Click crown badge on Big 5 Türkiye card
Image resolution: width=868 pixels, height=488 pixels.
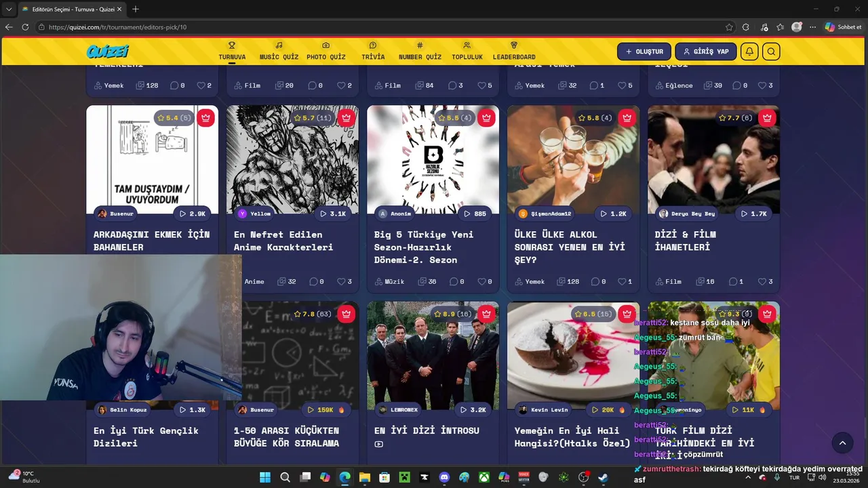pyautogui.click(x=486, y=118)
